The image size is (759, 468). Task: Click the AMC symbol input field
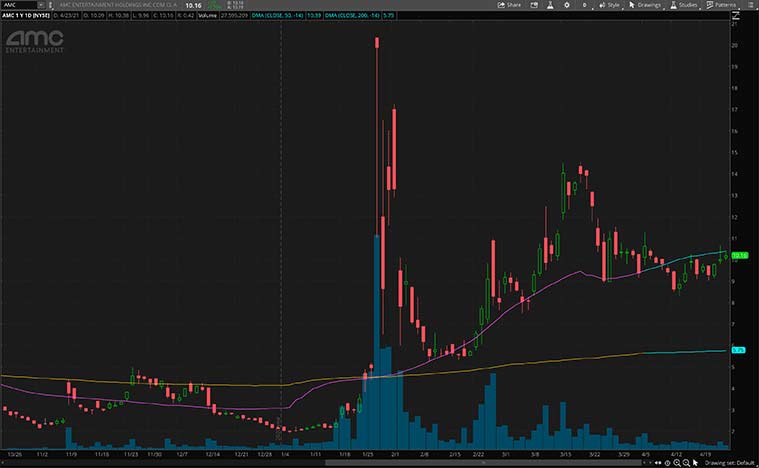tap(18, 5)
